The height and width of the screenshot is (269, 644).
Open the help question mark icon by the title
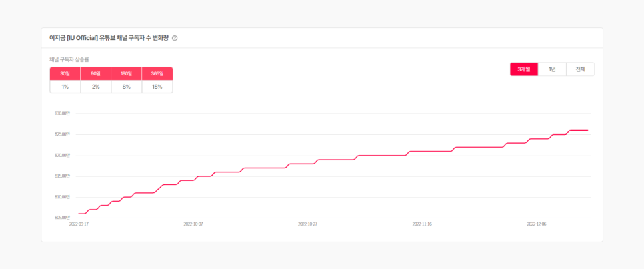pyautogui.click(x=175, y=38)
